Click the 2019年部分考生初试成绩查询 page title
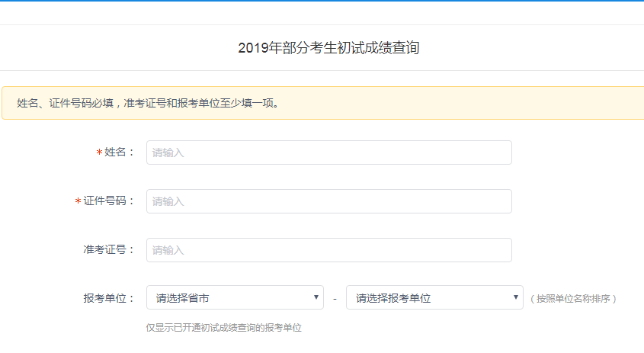Image resolution: width=644 pixels, height=353 pixels. (328, 48)
